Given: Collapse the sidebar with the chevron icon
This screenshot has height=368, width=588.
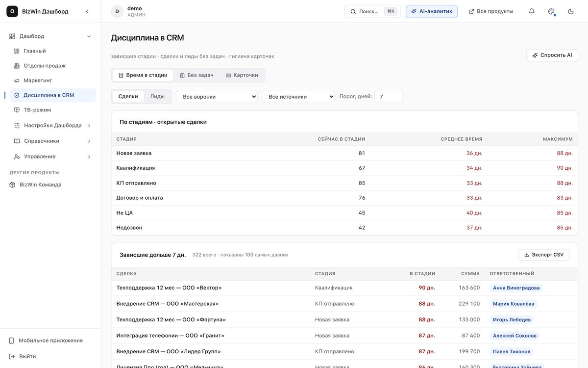Looking at the screenshot, I should point(87,11).
